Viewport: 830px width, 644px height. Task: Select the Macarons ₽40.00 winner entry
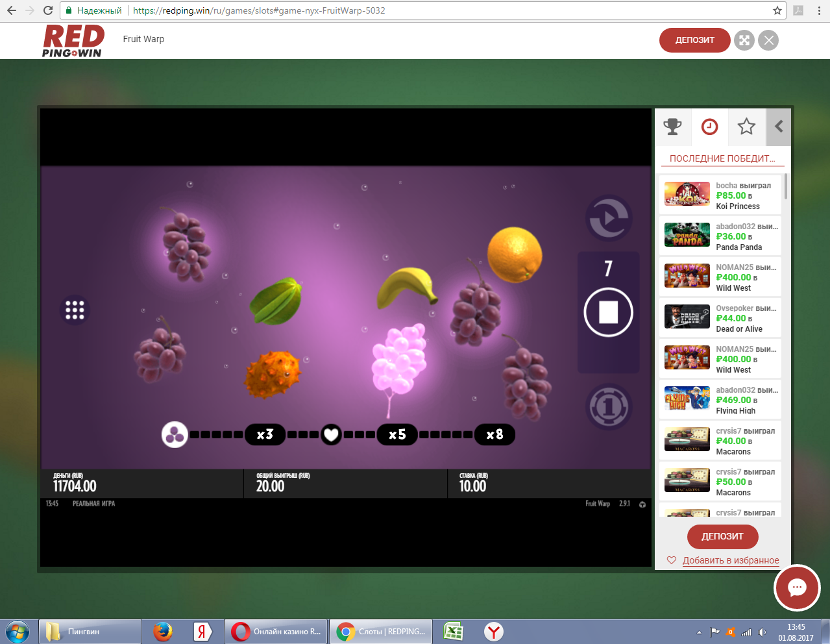coord(720,441)
